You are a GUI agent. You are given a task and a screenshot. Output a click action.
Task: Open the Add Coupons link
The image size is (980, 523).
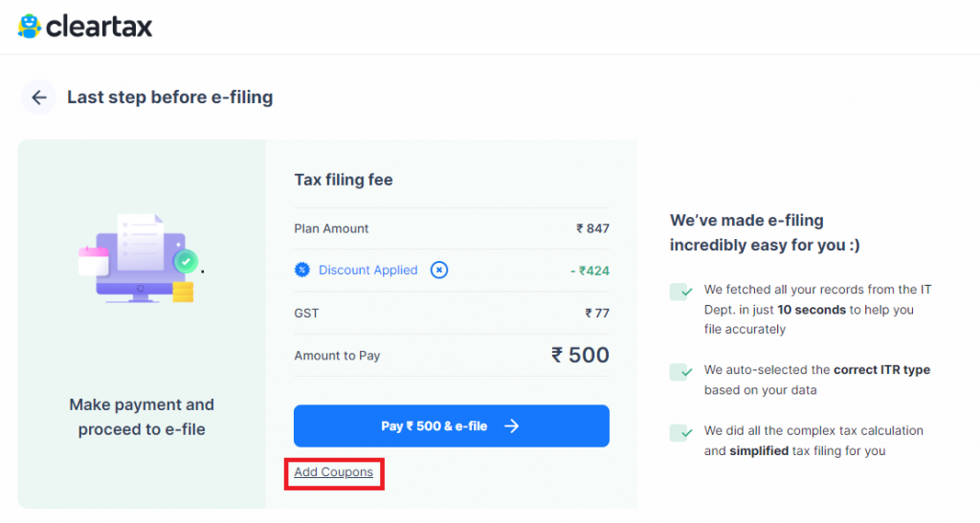(333, 472)
